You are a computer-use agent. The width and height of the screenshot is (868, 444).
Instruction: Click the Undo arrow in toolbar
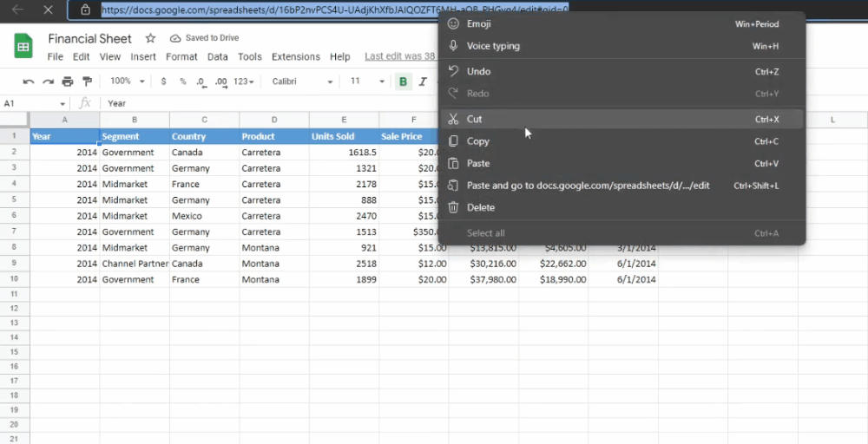pyautogui.click(x=29, y=82)
